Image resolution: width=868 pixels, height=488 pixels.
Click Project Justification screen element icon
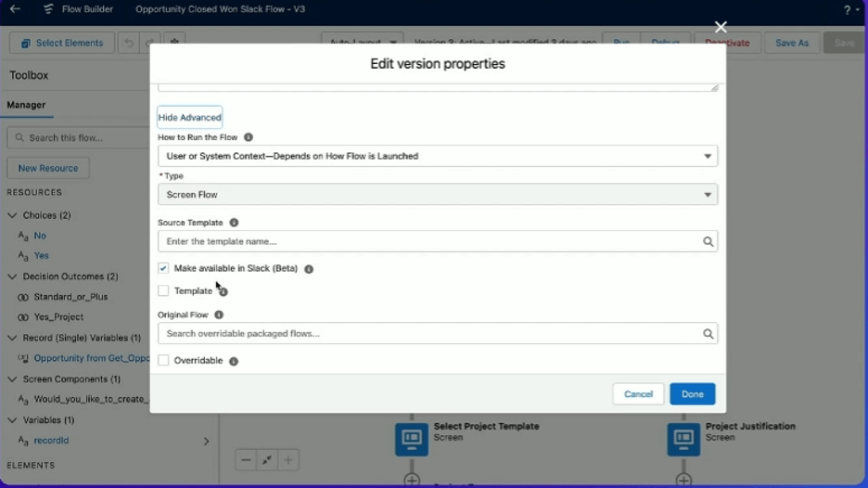pyautogui.click(x=683, y=439)
